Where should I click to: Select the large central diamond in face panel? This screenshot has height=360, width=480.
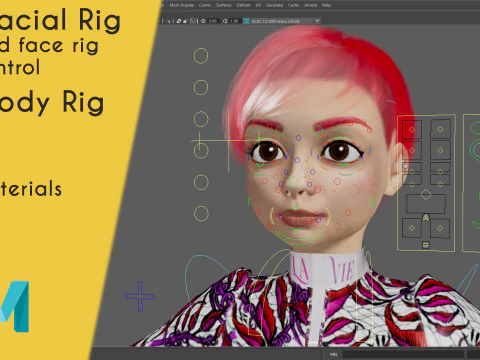(426, 194)
